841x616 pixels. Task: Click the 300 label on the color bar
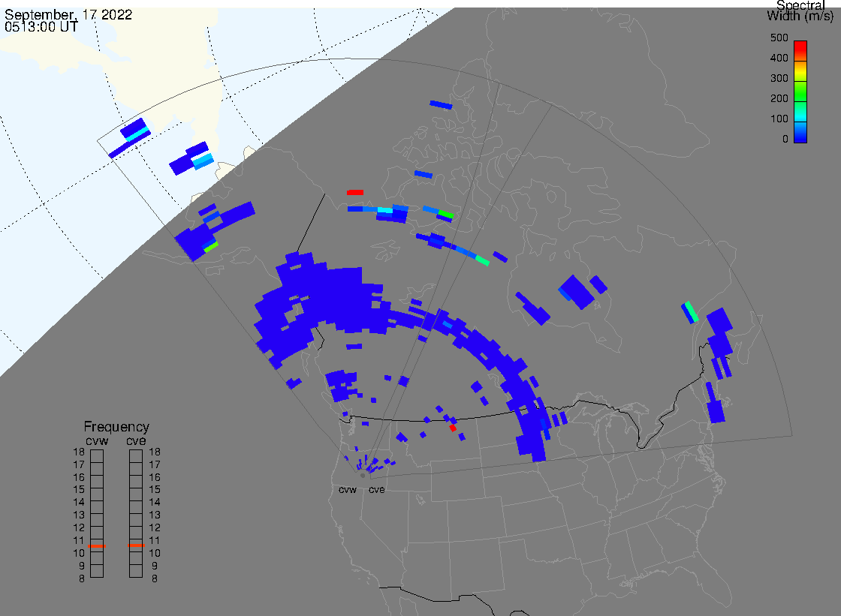pos(779,78)
